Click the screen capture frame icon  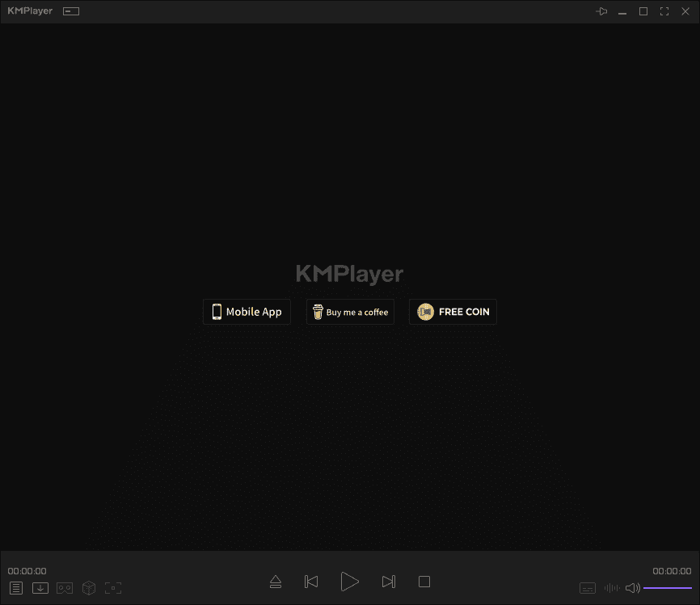113,588
